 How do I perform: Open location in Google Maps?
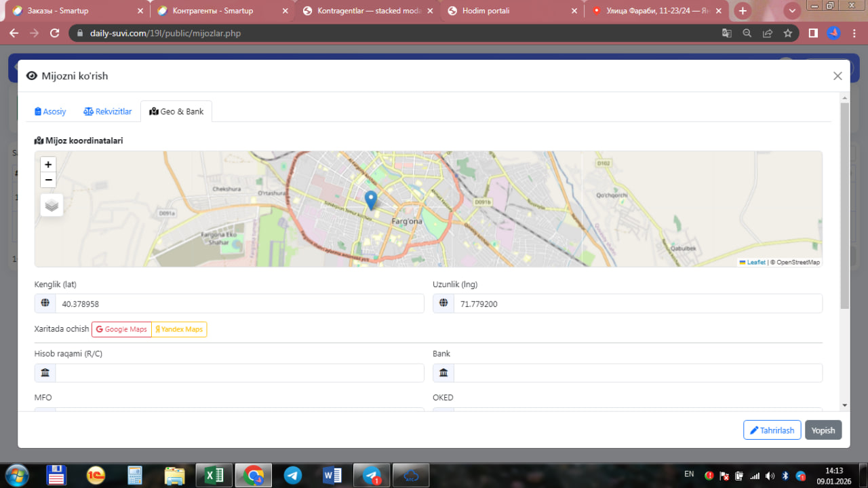121,329
